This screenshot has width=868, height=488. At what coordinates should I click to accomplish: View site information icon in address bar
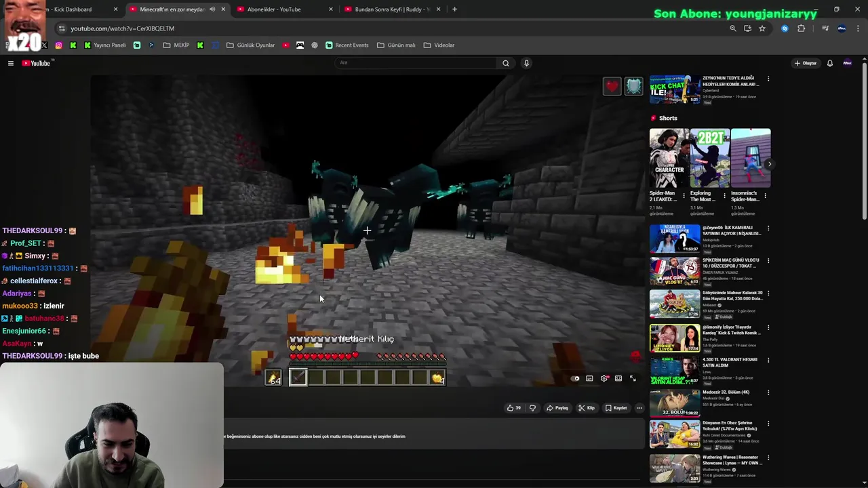pos(62,28)
